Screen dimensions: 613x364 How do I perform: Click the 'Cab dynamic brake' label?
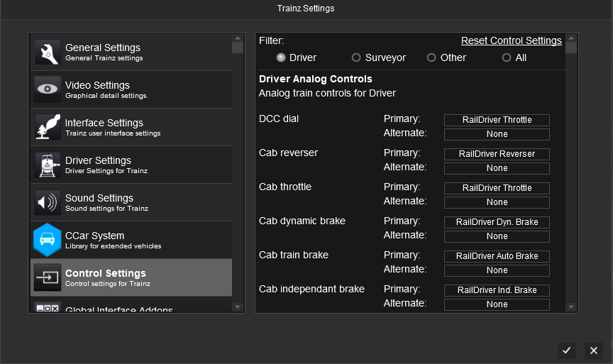302,221
